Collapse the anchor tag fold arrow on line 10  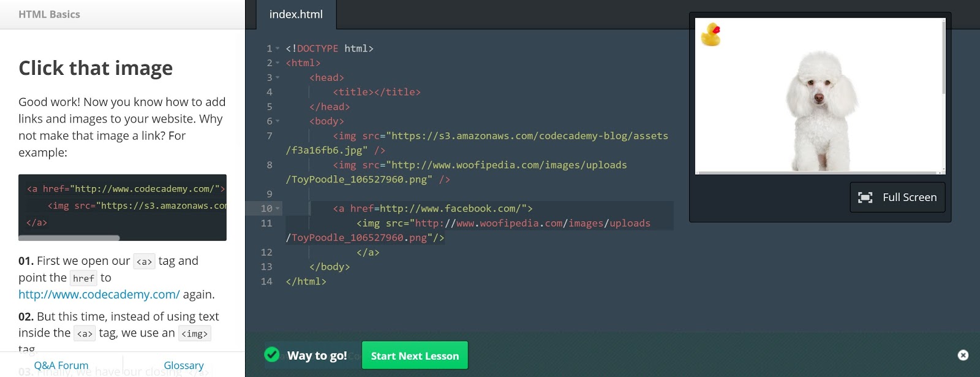(277, 208)
